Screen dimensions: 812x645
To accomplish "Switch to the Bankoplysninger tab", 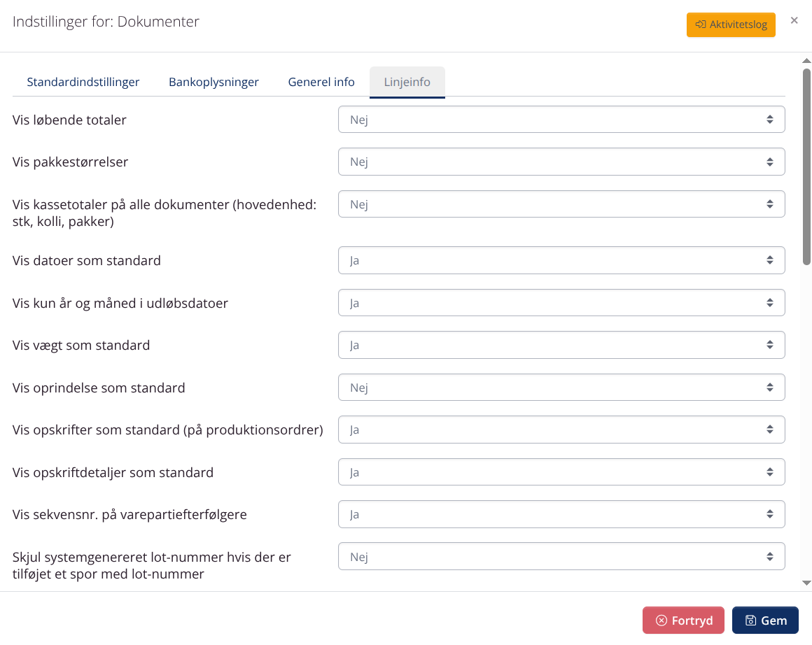I will [x=213, y=82].
